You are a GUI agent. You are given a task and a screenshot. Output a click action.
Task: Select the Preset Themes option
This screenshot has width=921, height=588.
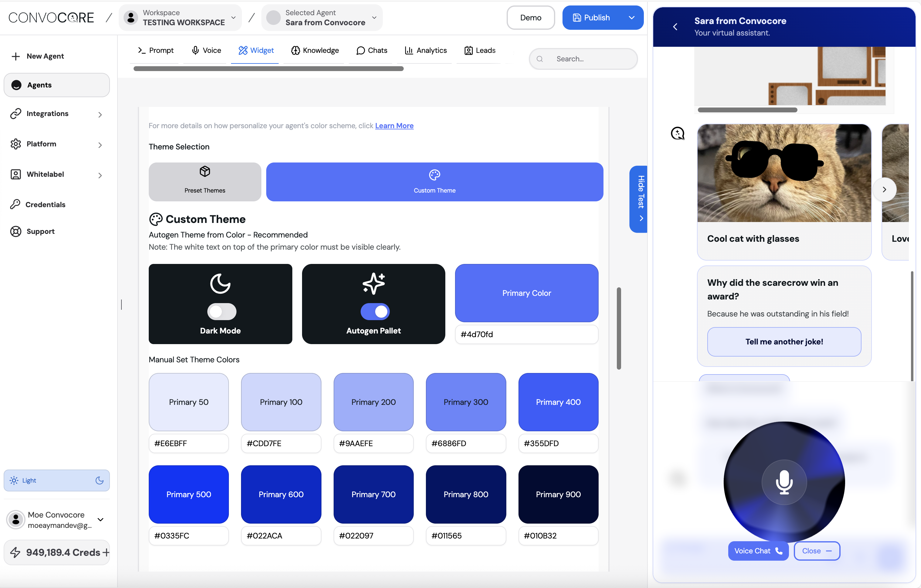pyautogui.click(x=205, y=182)
